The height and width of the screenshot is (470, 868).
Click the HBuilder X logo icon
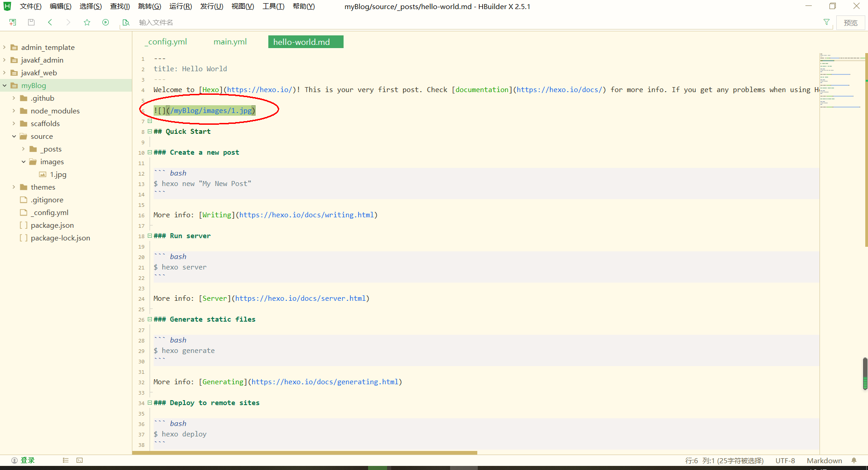coord(7,6)
